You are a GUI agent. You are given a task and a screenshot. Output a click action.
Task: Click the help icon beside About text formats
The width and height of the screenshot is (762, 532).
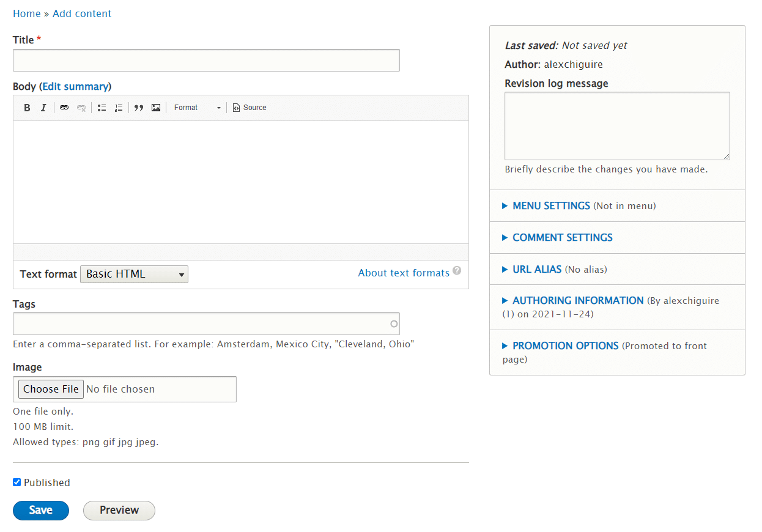click(457, 271)
